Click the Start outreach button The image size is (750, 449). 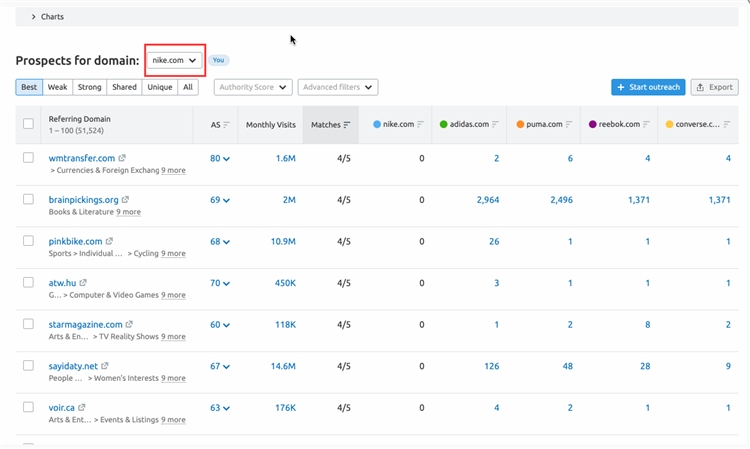(x=648, y=87)
